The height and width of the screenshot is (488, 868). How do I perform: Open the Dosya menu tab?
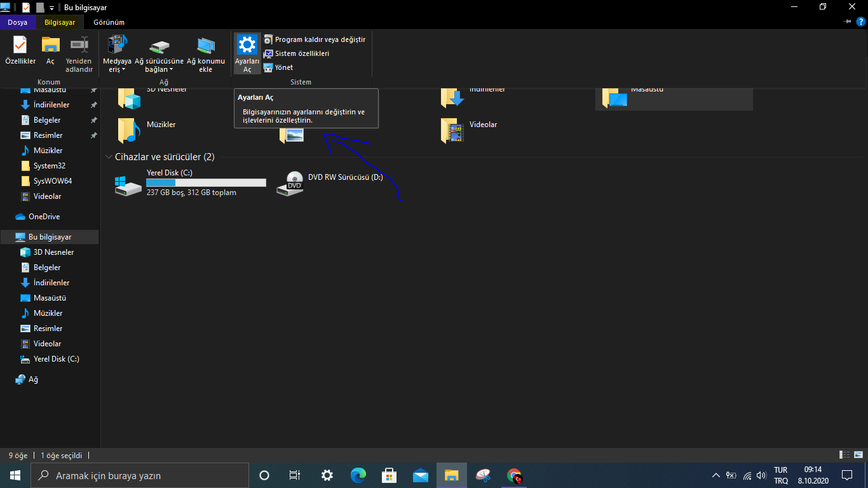click(x=17, y=22)
